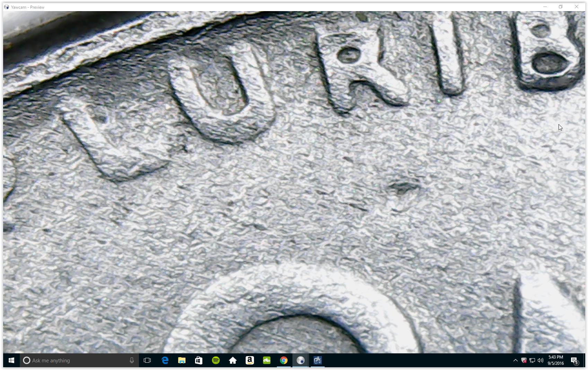Click the white house icon in taskbar

click(x=232, y=360)
